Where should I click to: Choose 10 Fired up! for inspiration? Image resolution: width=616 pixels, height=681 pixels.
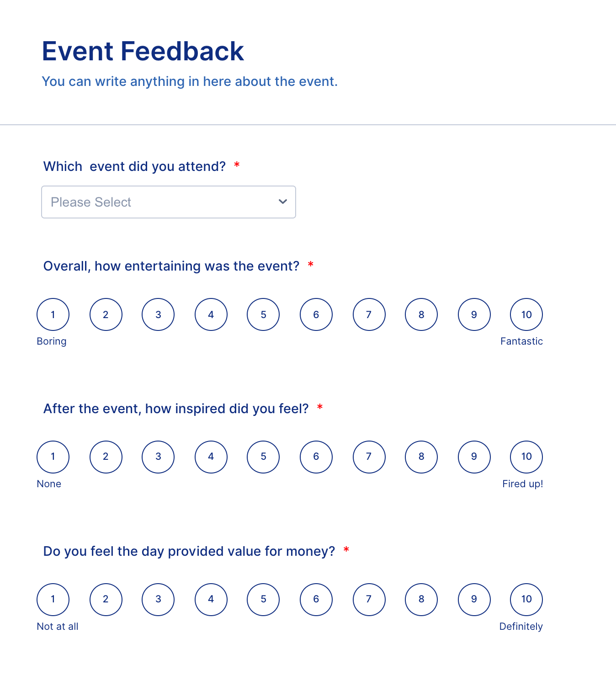[x=526, y=457]
